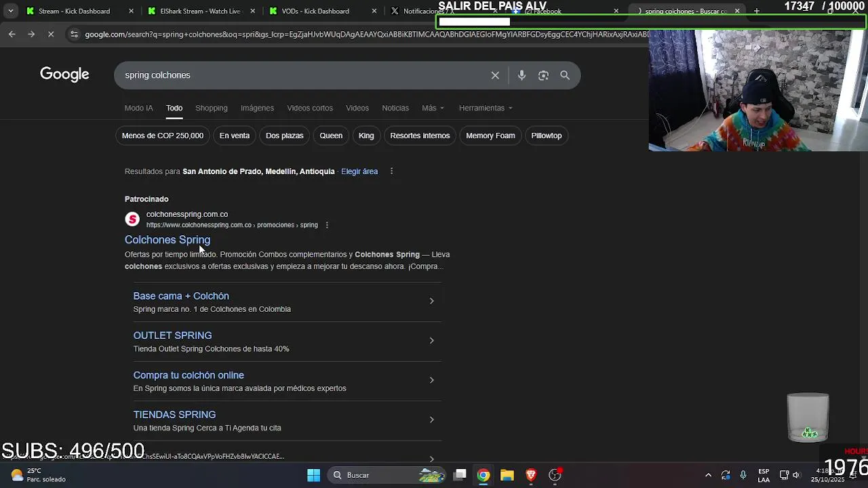Apply the Menos de COP 250,000 filter
The width and height of the screenshot is (868, 488).
point(163,136)
